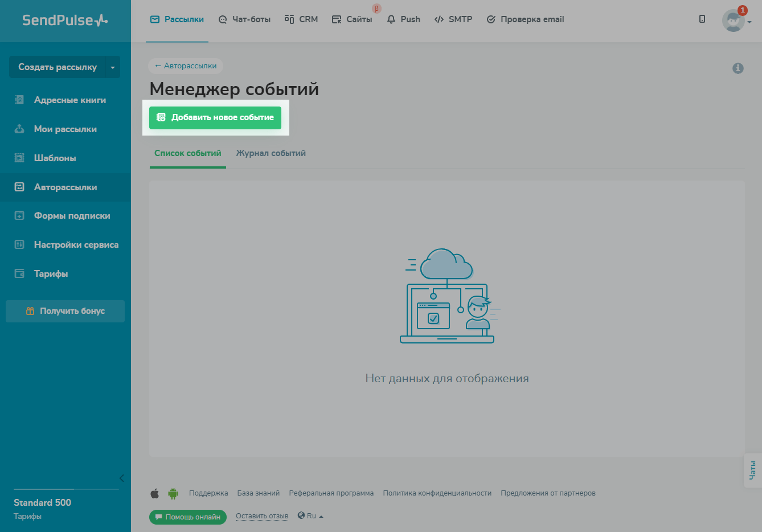762x532 pixels.
Task: Expand the account menu arrow beside avatar
Action: tap(749, 22)
